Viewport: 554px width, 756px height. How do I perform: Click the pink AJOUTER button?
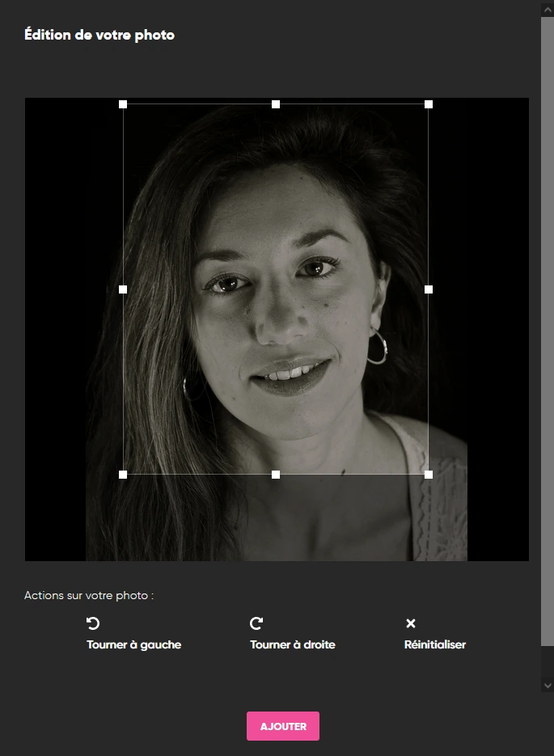283,726
